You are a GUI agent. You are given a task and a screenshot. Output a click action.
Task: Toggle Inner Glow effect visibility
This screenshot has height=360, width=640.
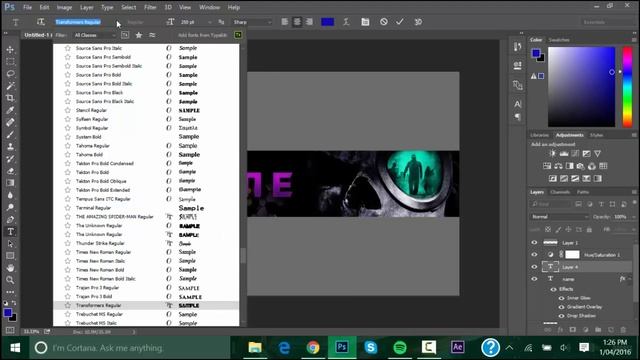click(561, 298)
